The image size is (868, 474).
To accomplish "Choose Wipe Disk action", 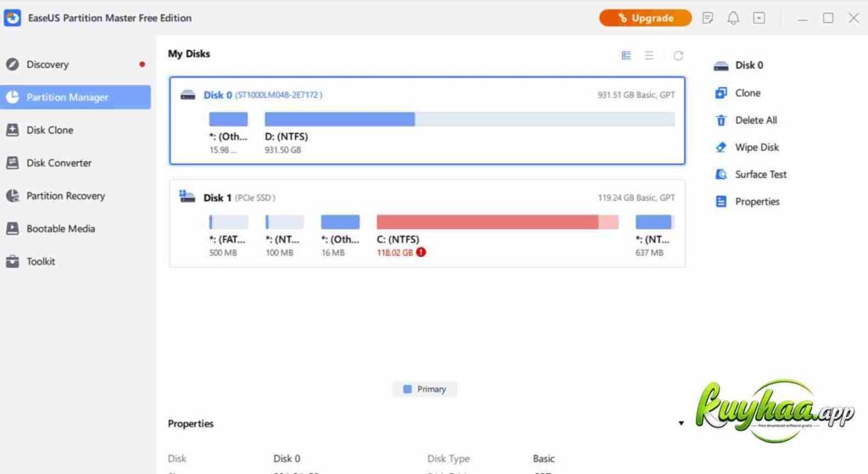I will [x=757, y=148].
